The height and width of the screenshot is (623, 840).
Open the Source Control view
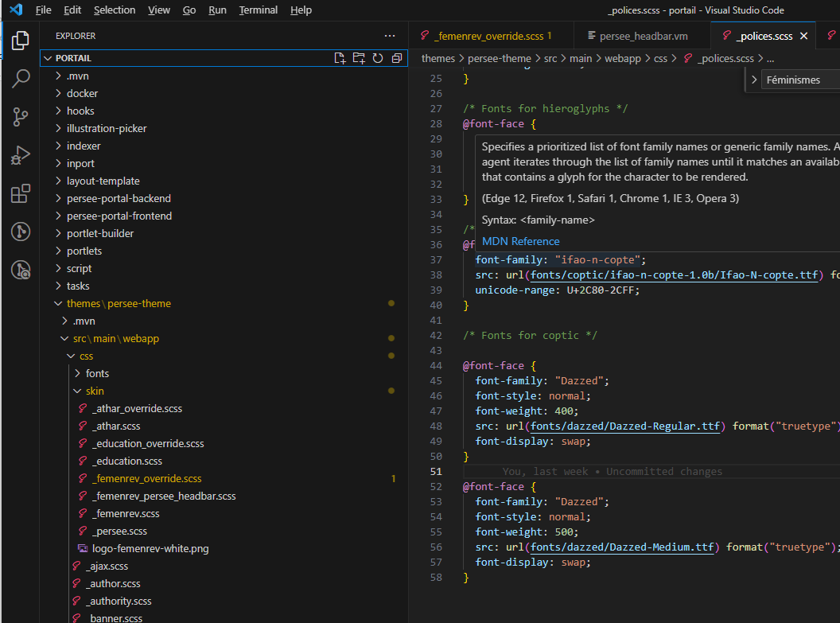click(x=21, y=117)
